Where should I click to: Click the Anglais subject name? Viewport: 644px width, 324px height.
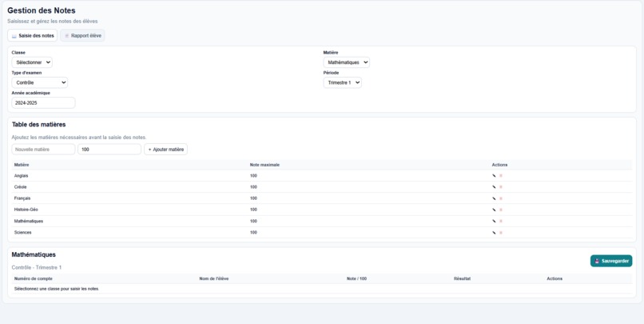tap(21, 175)
